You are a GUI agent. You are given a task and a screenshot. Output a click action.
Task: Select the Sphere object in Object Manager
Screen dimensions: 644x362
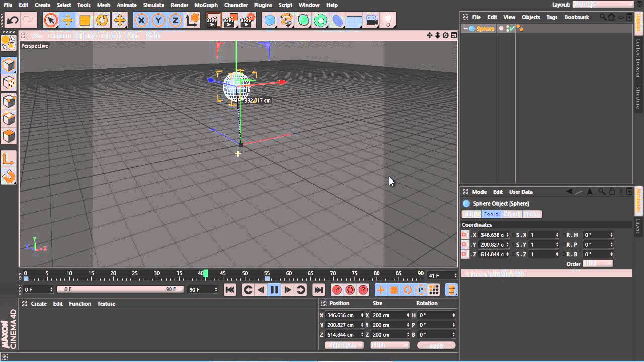(485, 29)
